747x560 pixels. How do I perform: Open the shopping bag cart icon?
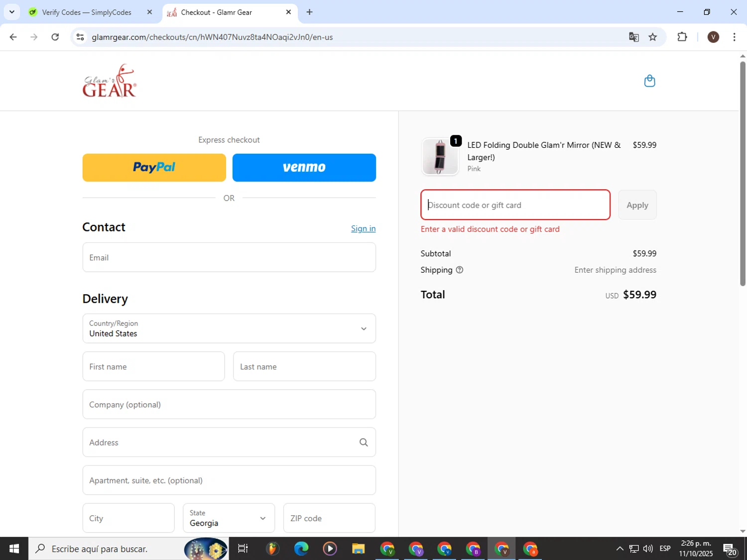click(649, 81)
